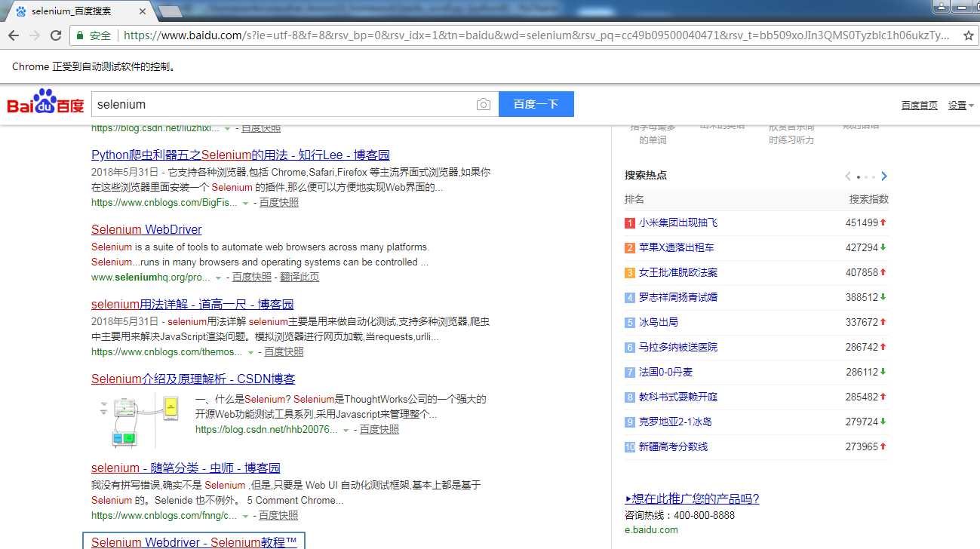The width and height of the screenshot is (980, 549).
Task: Open hot search 女王批准脱欧法案
Action: tap(678, 272)
